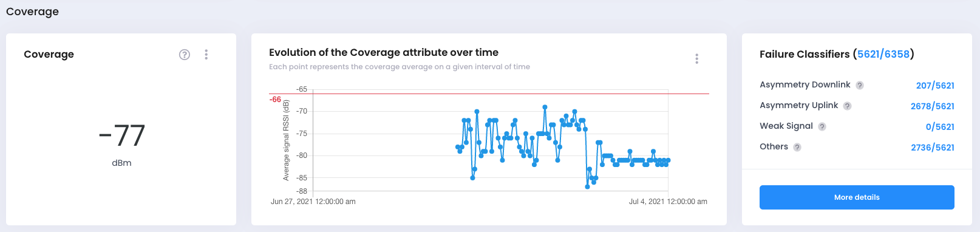Open the 0/5621 Weak Signal count

(940, 127)
